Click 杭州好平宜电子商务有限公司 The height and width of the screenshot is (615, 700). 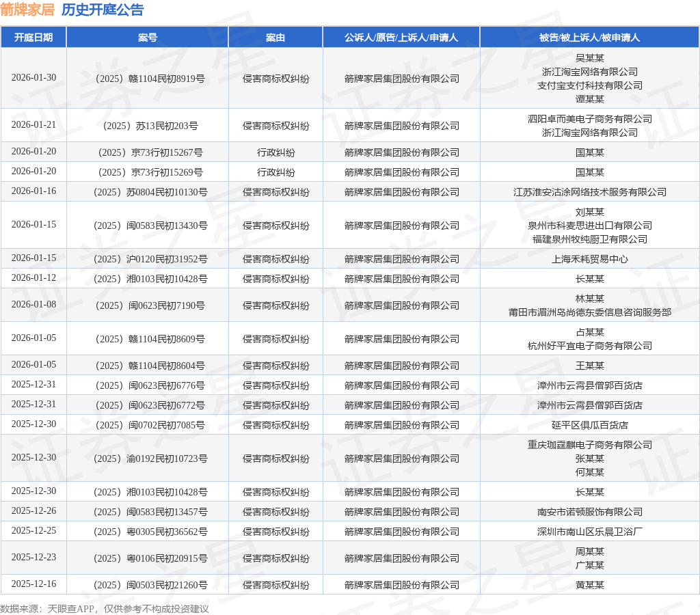(590, 346)
